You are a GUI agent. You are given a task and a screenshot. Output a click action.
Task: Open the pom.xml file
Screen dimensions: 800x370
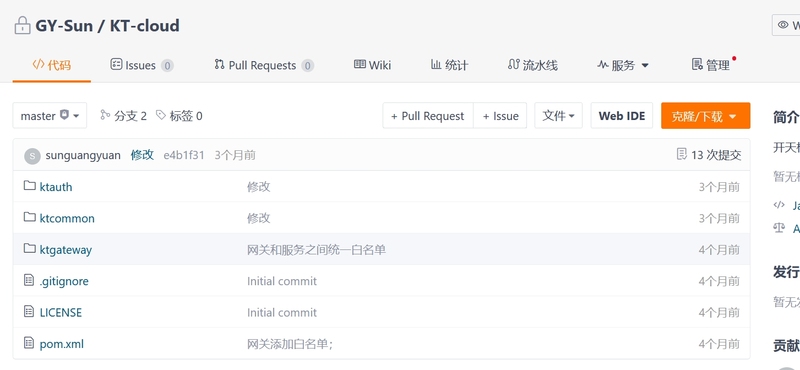(x=62, y=344)
